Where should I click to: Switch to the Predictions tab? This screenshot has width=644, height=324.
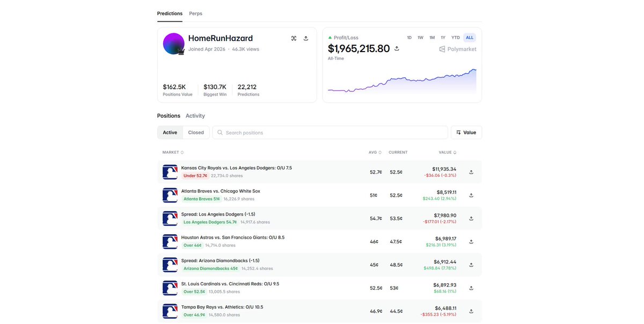(170, 13)
